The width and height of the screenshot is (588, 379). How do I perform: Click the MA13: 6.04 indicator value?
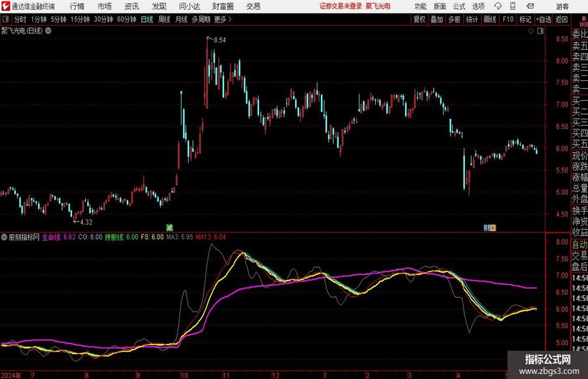click(x=211, y=237)
